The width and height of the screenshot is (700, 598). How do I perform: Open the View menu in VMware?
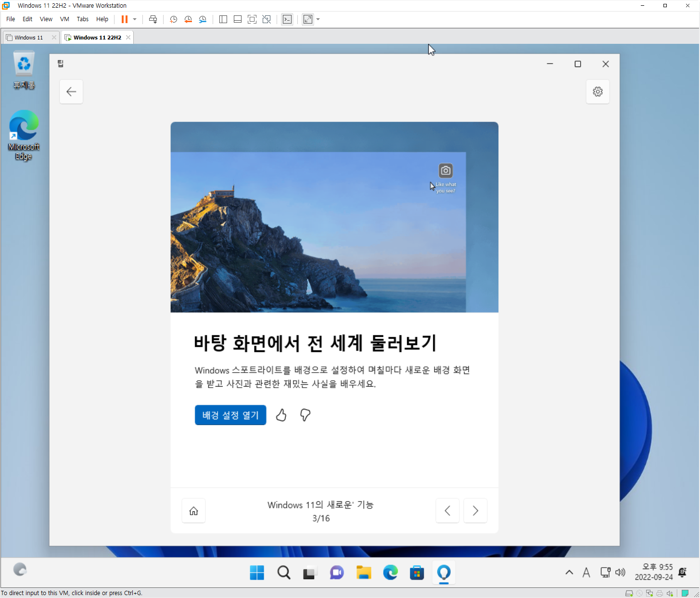tap(46, 19)
